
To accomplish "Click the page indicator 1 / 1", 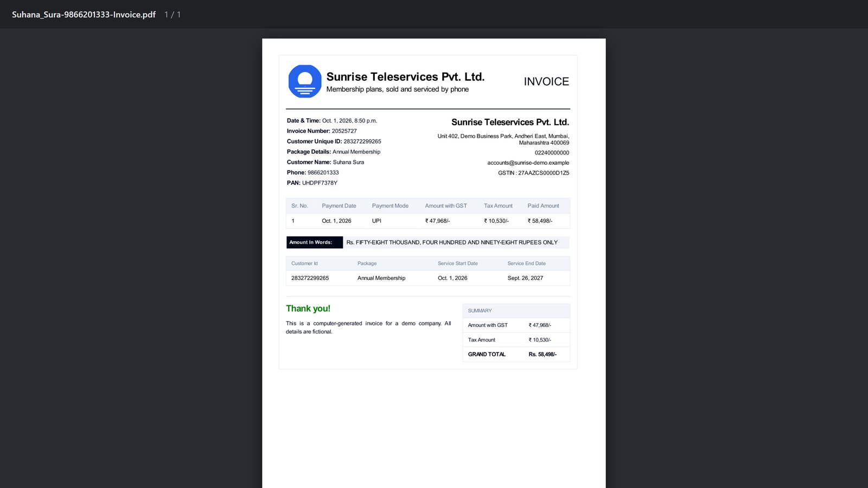I will click(173, 15).
